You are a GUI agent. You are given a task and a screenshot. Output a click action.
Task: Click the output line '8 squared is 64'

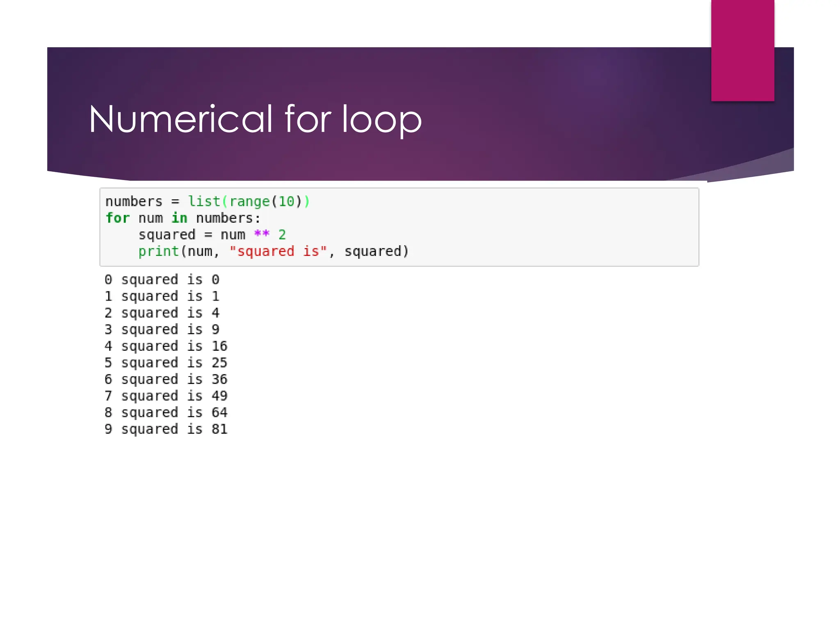click(166, 412)
